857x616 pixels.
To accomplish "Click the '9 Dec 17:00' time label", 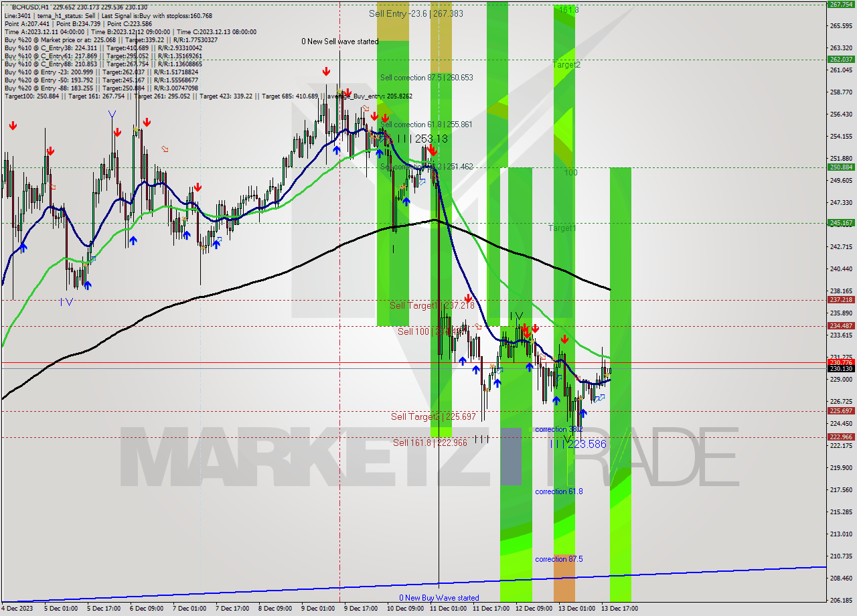I will tap(360, 609).
